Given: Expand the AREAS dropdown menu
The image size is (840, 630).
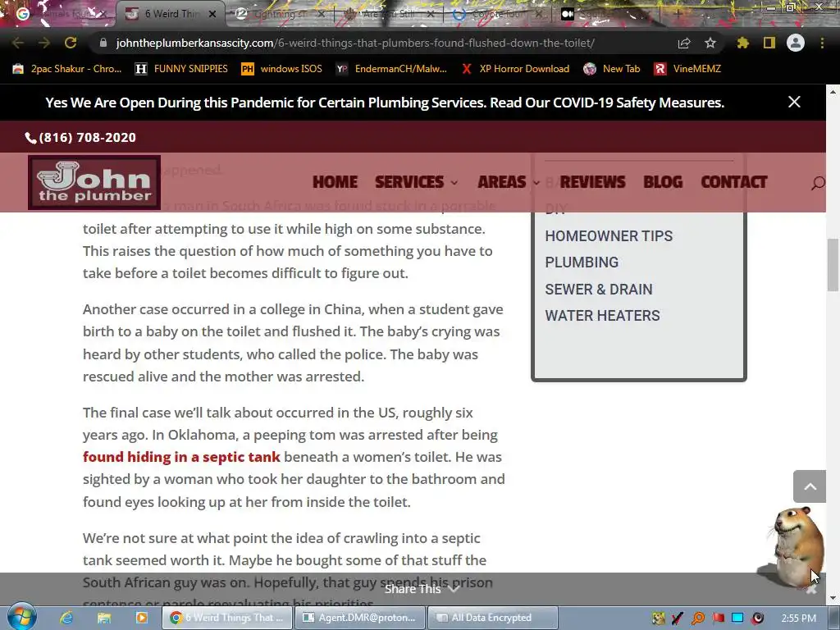Looking at the screenshot, I should [509, 182].
